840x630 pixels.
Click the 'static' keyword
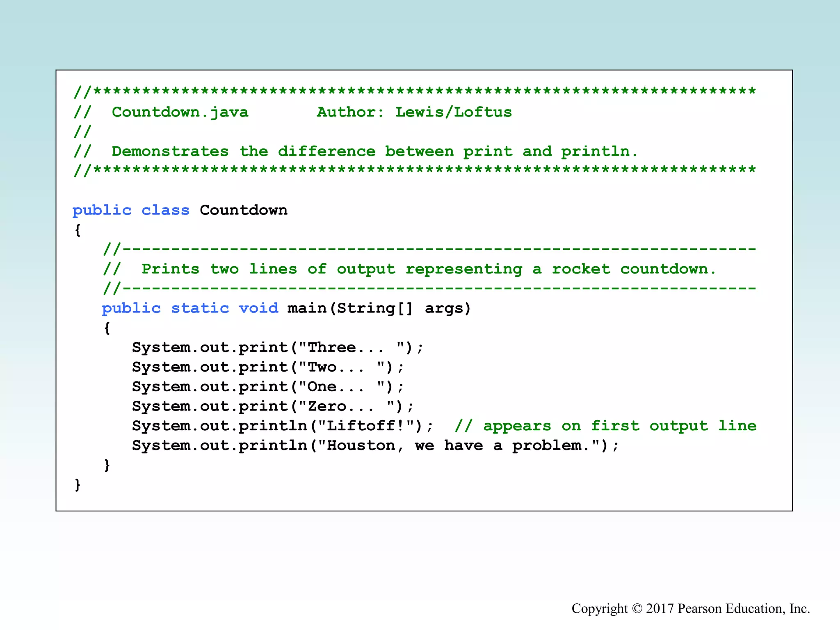200,308
